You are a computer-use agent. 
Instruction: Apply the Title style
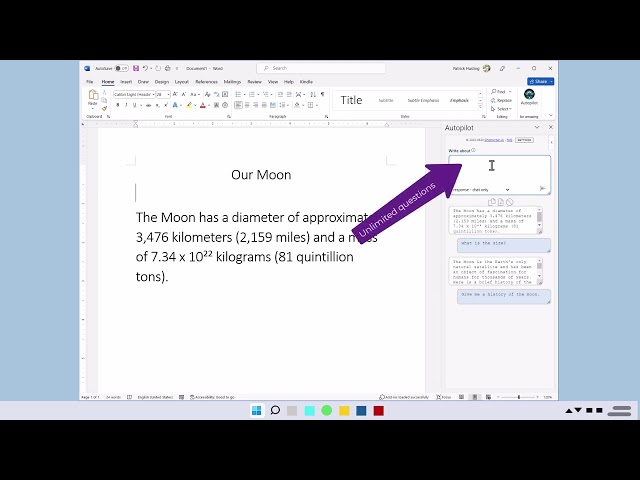click(x=351, y=100)
